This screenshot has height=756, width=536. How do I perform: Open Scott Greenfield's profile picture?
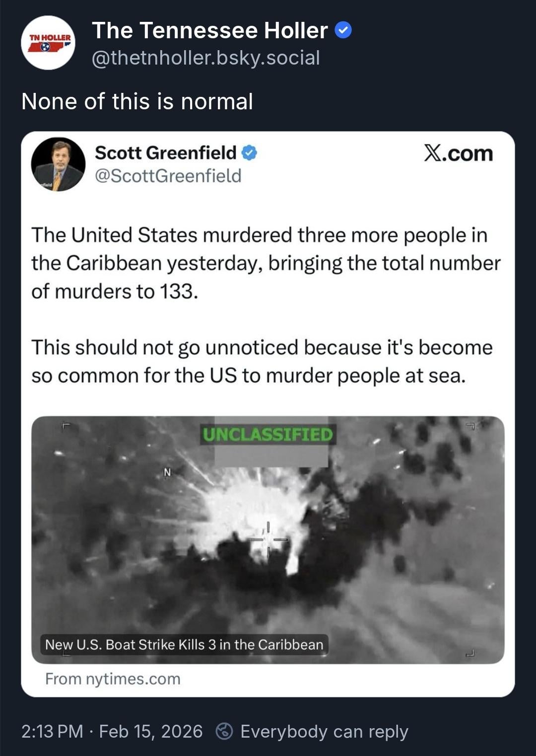point(58,164)
